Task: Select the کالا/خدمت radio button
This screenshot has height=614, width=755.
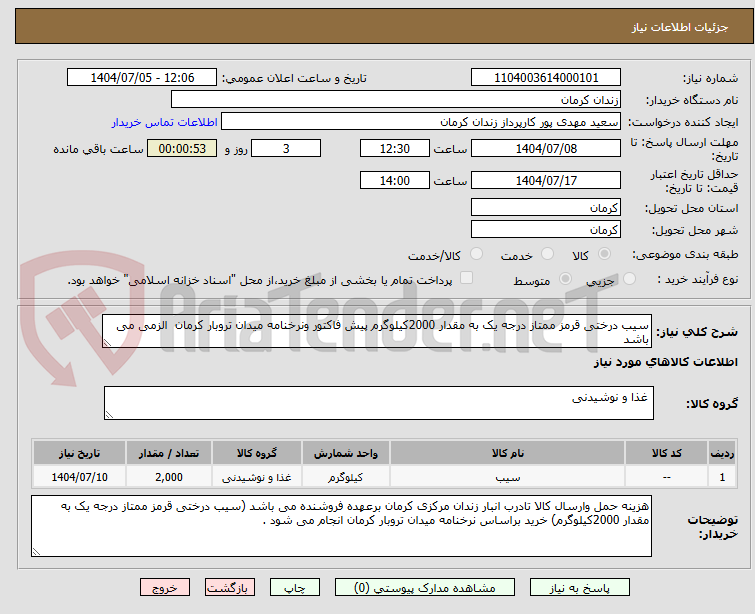Action: pyautogui.click(x=476, y=254)
